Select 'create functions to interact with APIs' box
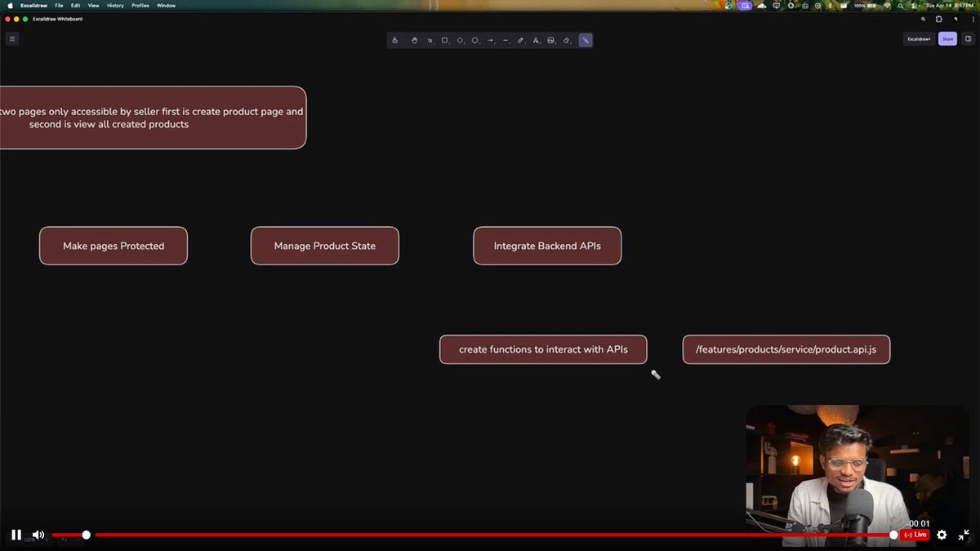The height and width of the screenshot is (551, 980). point(543,349)
